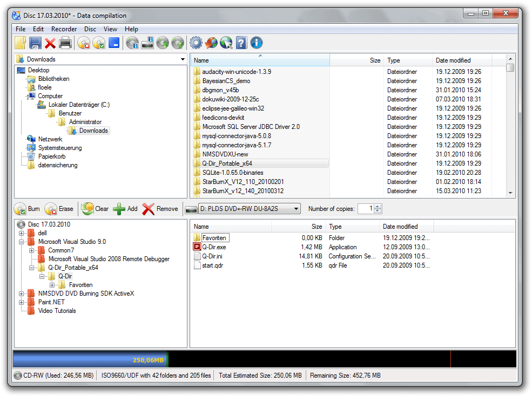Click the upper file list scroll-up arrow
532x396 pixels.
(x=510, y=59)
